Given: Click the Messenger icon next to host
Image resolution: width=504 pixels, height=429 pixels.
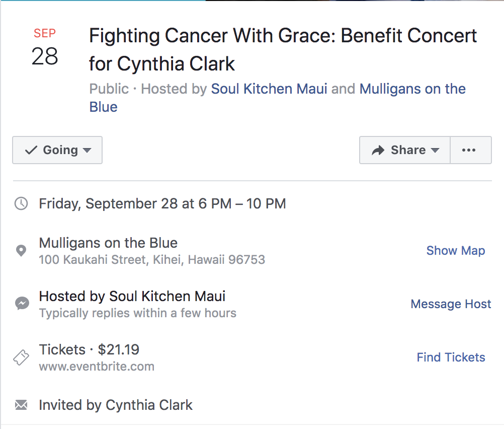Looking at the screenshot, I should (22, 303).
